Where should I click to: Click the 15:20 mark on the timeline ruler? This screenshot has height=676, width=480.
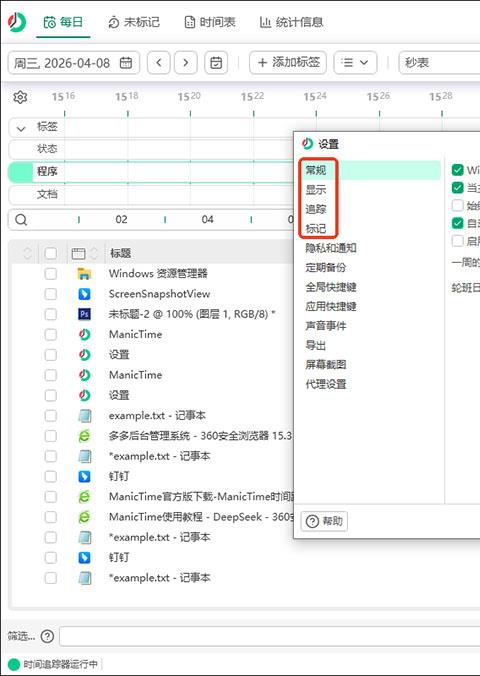pyautogui.click(x=189, y=97)
